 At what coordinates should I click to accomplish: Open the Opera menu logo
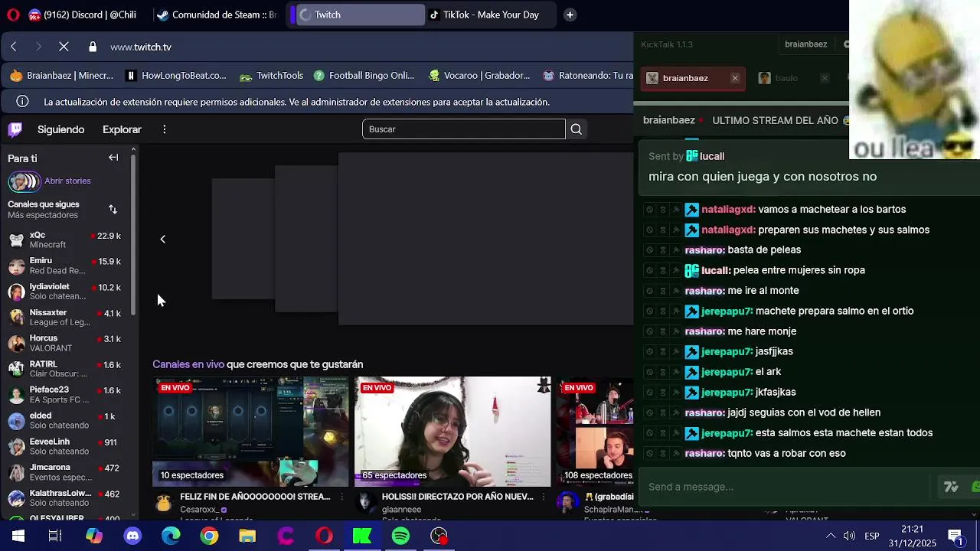coord(13,15)
